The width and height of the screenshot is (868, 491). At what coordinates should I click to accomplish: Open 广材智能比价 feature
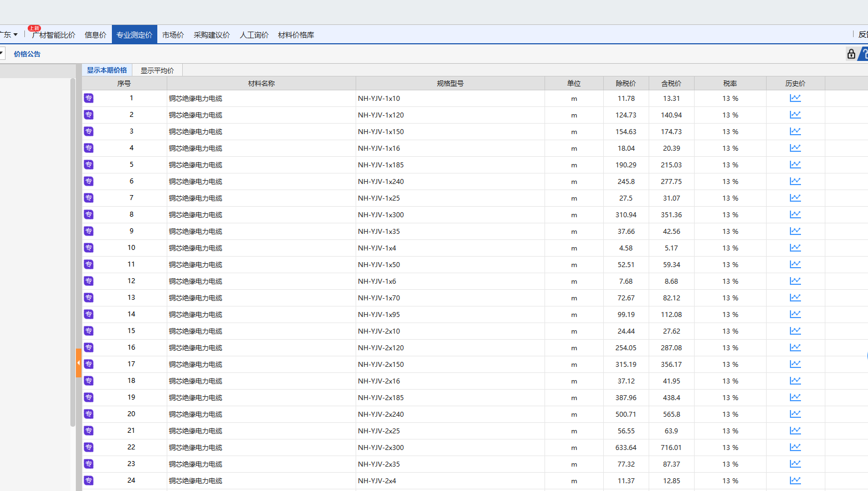coord(53,35)
